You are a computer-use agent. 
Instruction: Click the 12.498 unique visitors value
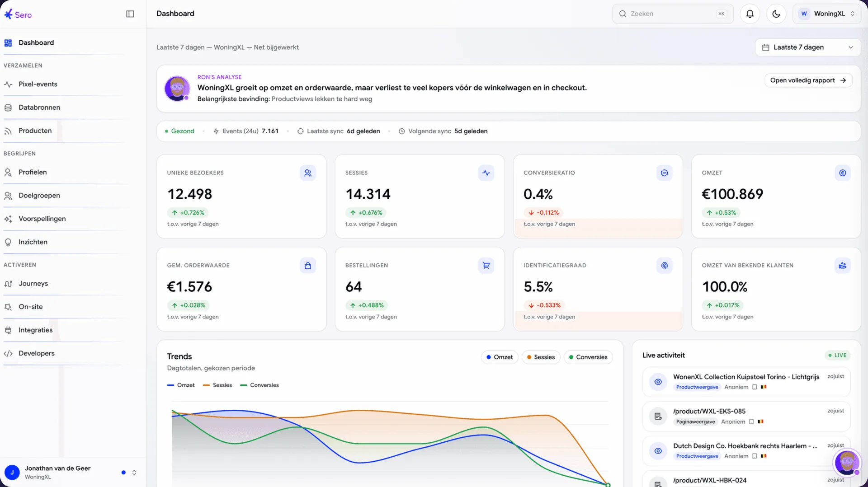(x=189, y=194)
